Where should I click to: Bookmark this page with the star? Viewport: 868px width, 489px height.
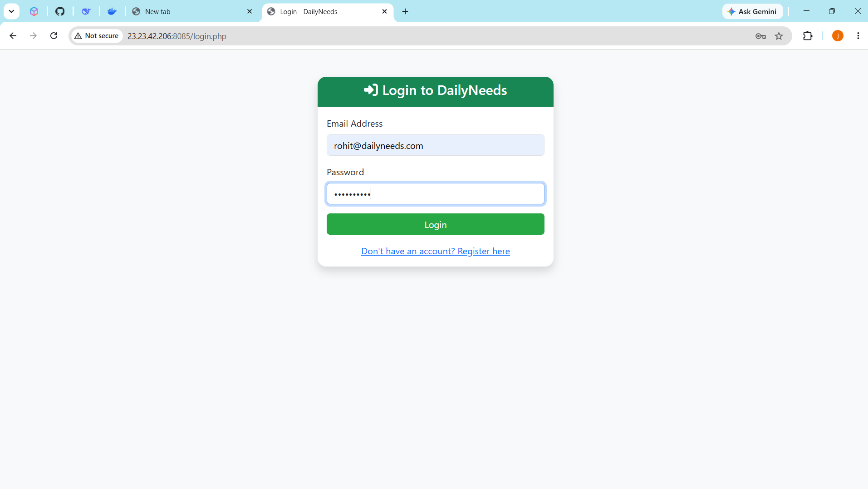(x=779, y=36)
